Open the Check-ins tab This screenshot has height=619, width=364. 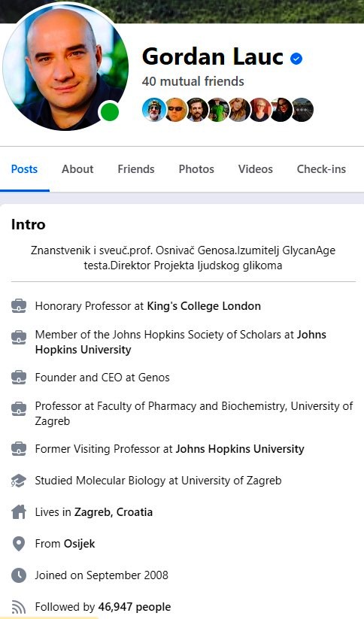pyautogui.click(x=321, y=169)
